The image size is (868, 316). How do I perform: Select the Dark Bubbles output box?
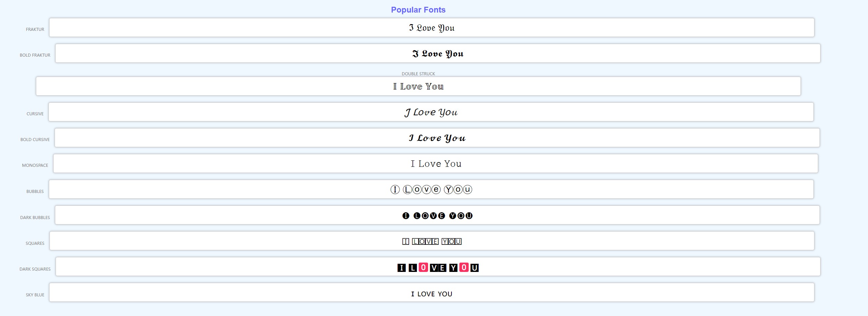pyautogui.click(x=437, y=215)
